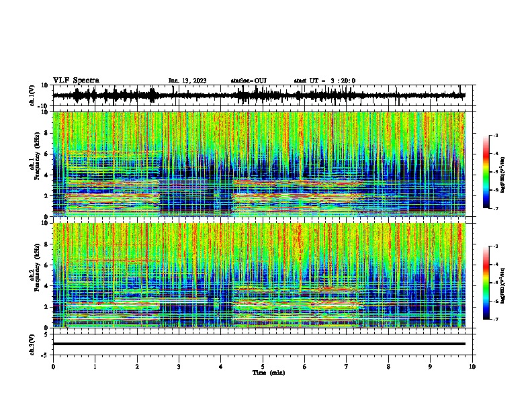
Task: Click the ch.1 voltage waveform trace
Action: click(259, 95)
